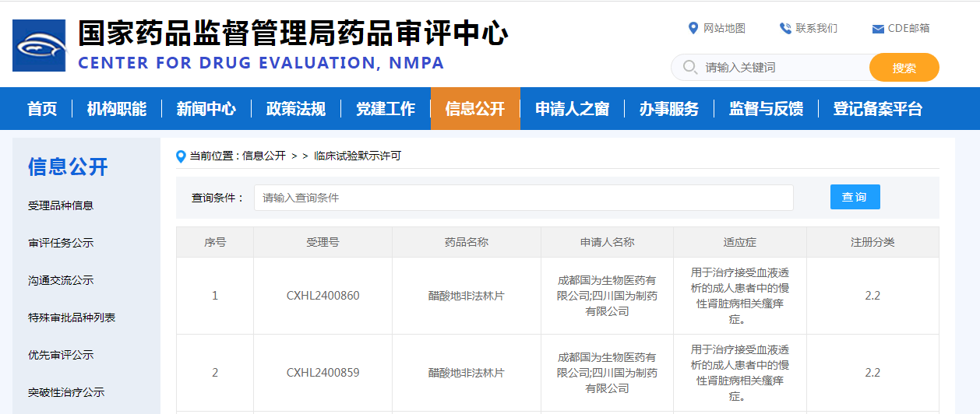Screen dimensions: 980x414
Task: Click the current location pin icon
Action: tap(182, 156)
